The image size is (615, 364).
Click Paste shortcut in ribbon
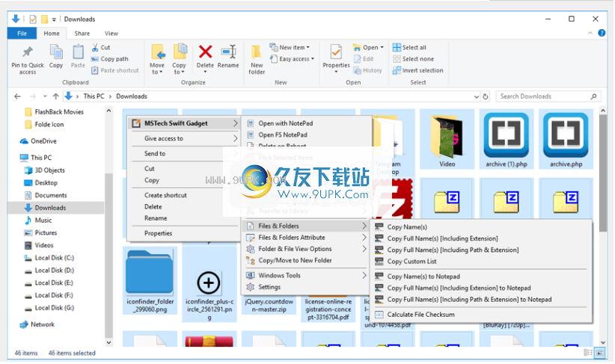pos(115,70)
